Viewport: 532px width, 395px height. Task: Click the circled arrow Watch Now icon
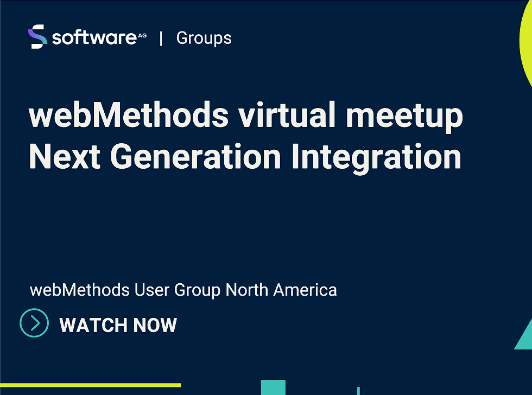34,323
